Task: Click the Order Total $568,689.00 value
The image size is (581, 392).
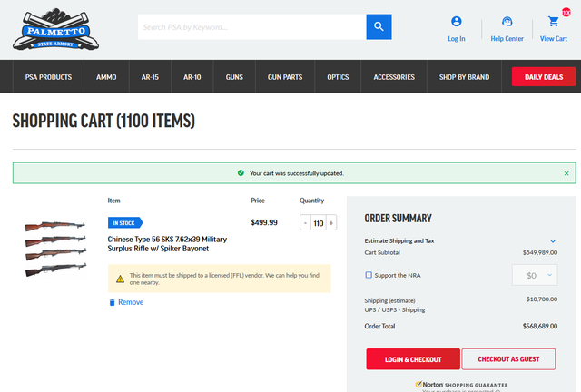Action: pos(540,327)
